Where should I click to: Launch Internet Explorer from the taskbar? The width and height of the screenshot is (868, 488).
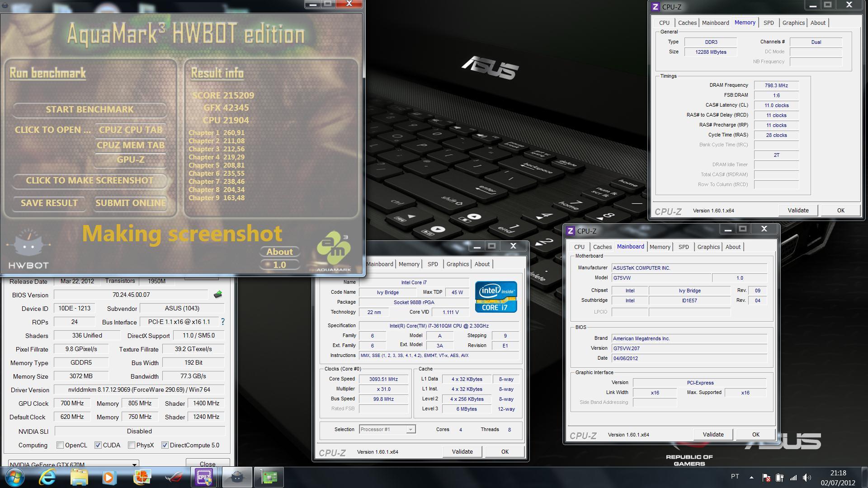coord(47,477)
